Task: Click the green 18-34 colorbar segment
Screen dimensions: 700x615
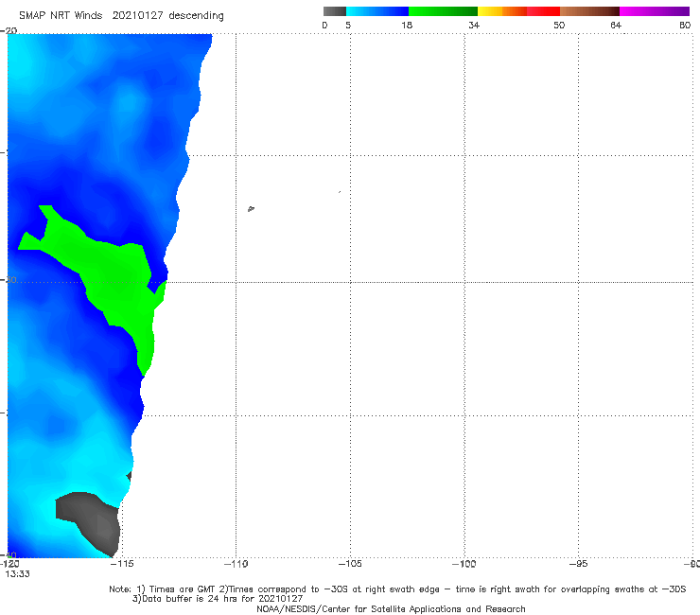Action: tap(443, 11)
